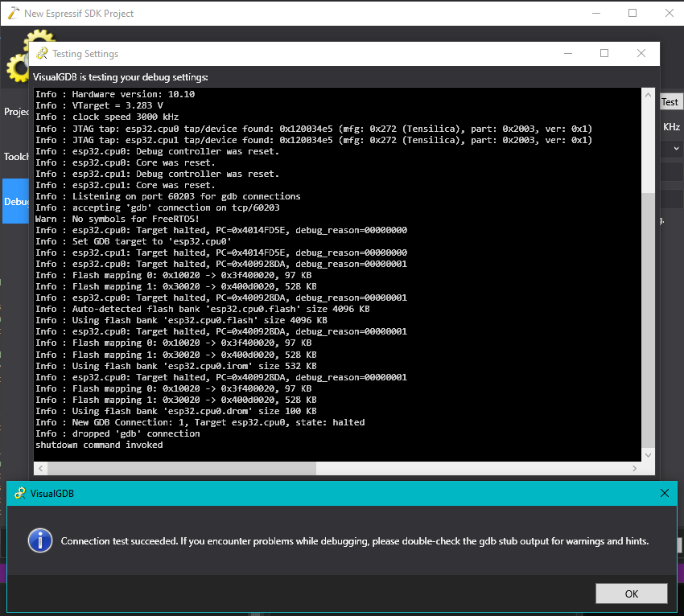Viewport: 684px width, 616px height.
Task: Click the 'shutdown command invoked' log line
Action: [x=99, y=445]
